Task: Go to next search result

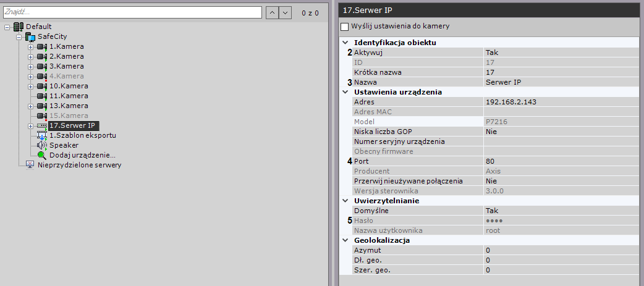Action: tap(285, 12)
